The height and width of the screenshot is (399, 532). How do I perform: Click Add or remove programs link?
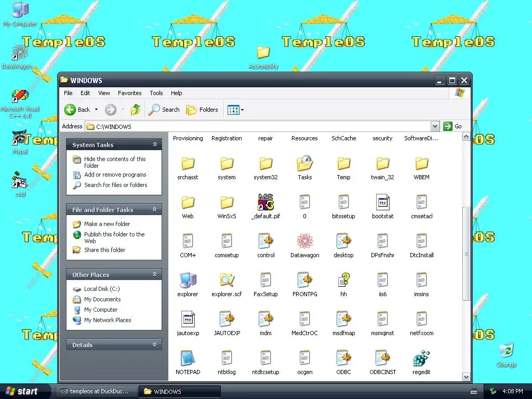pos(115,175)
